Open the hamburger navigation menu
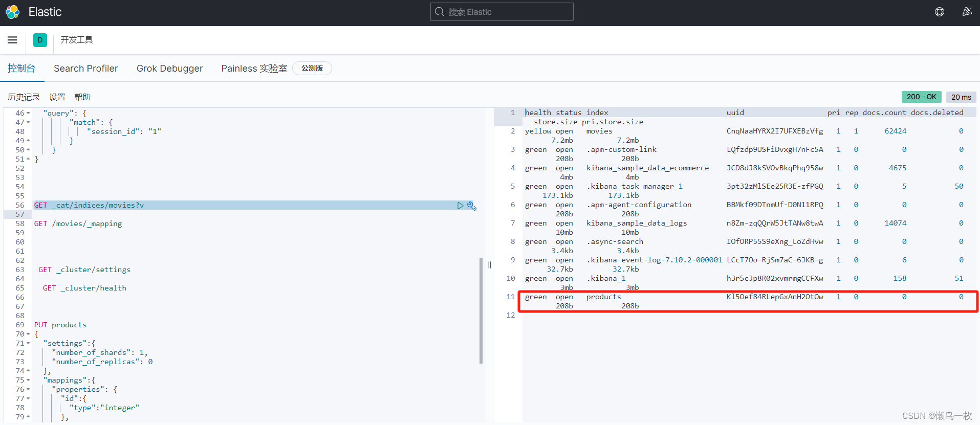 (12, 40)
